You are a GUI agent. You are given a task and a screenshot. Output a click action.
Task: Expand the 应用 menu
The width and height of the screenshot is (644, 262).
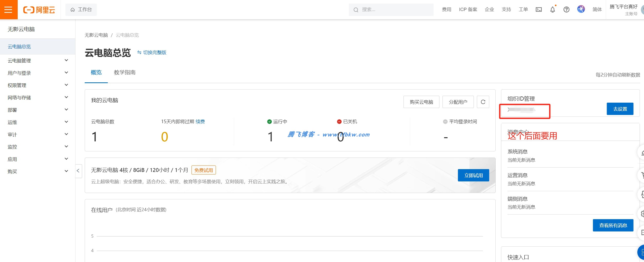(x=38, y=159)
